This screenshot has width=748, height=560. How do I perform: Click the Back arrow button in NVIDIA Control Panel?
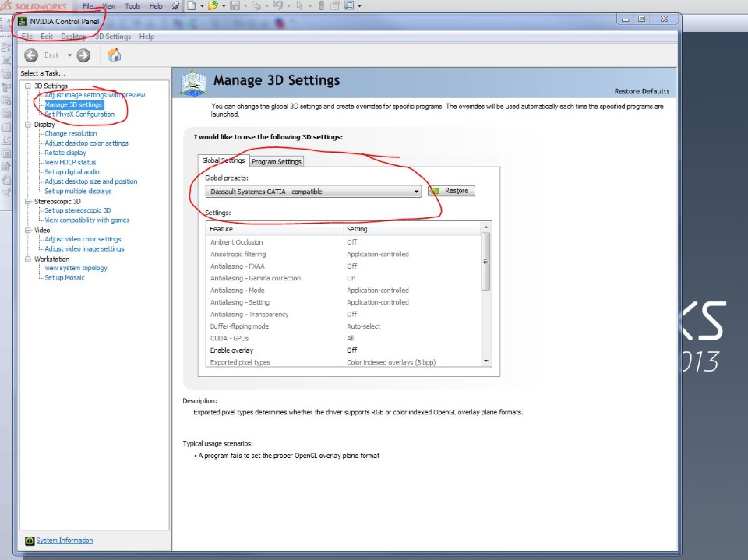(x=31, y=55)
